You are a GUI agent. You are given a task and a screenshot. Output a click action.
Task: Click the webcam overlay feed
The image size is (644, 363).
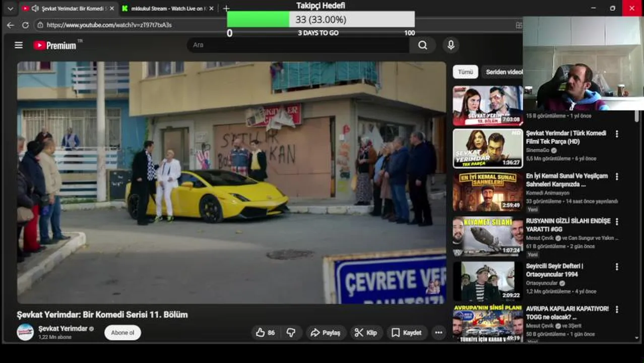(584, 64)
